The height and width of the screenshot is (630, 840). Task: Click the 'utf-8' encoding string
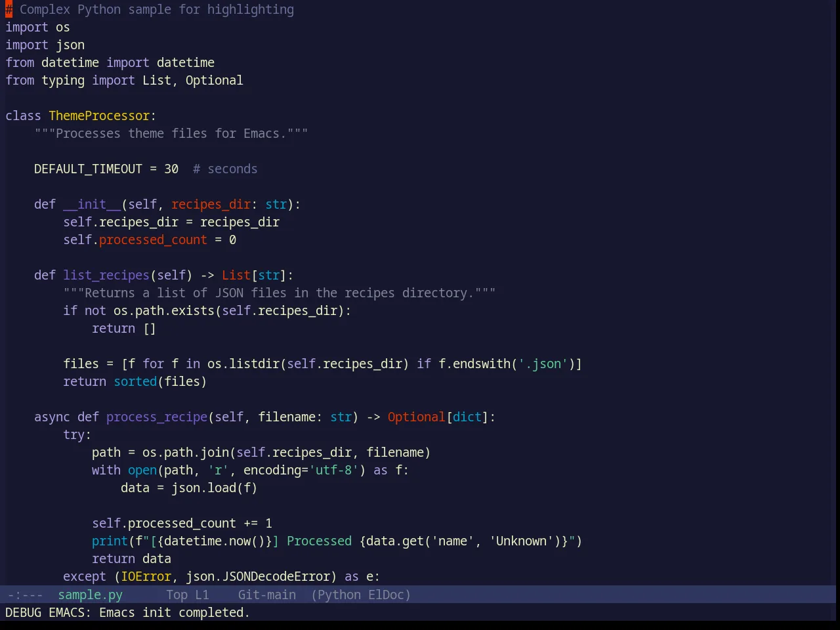[x=333, y=470]
